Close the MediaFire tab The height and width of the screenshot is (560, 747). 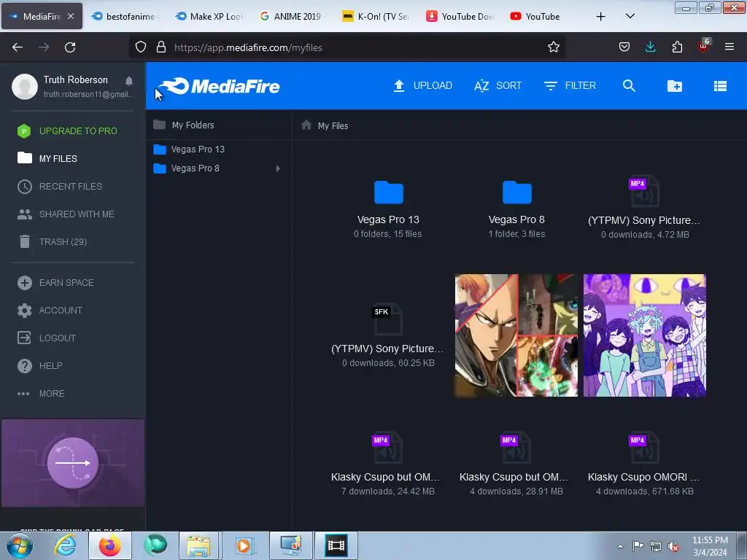click(x=71, y=16)
